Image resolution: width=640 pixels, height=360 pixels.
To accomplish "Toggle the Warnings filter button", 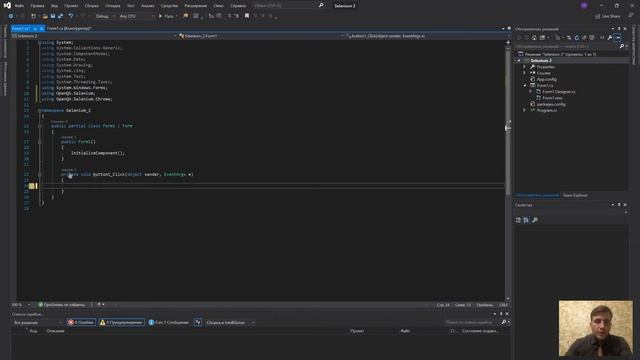I will 122,322.
